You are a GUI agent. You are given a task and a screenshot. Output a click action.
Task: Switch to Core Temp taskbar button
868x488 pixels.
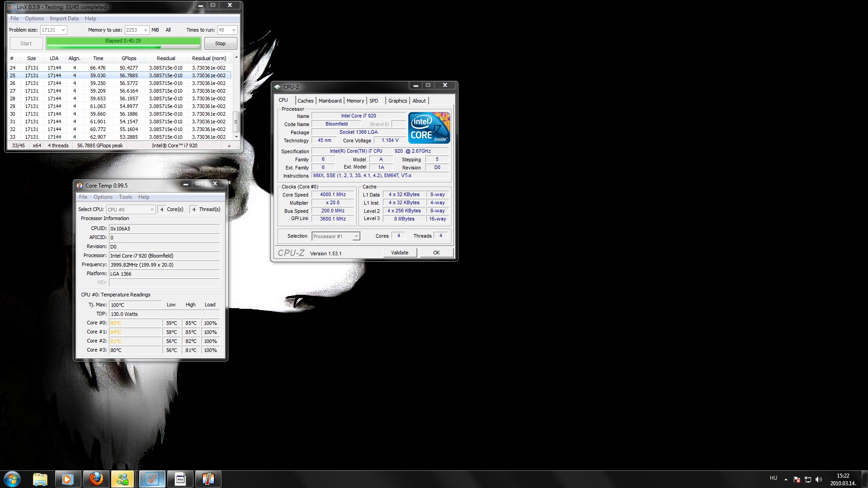click(208, 479)
